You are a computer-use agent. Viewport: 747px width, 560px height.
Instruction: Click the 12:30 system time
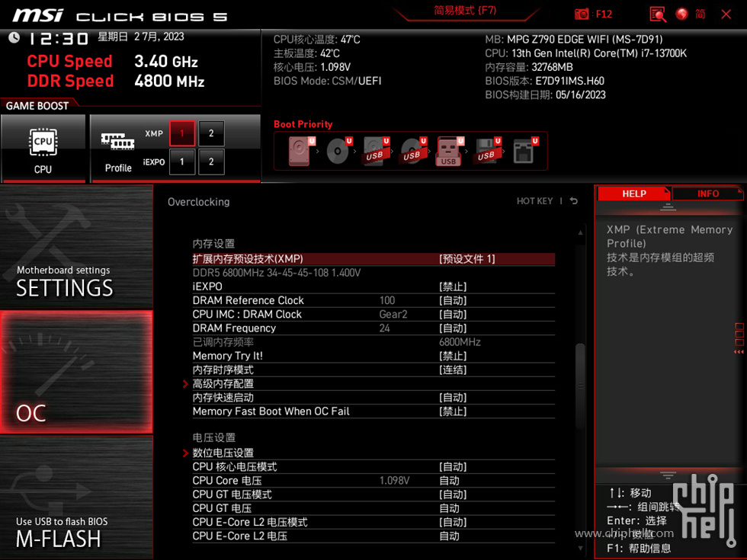click(x=59, y=39)
